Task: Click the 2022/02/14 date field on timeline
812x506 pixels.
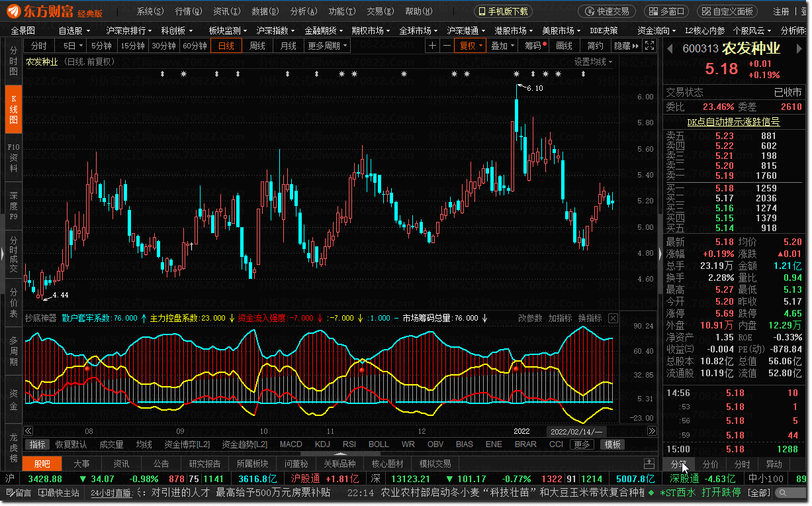Action: coord(576,431)
